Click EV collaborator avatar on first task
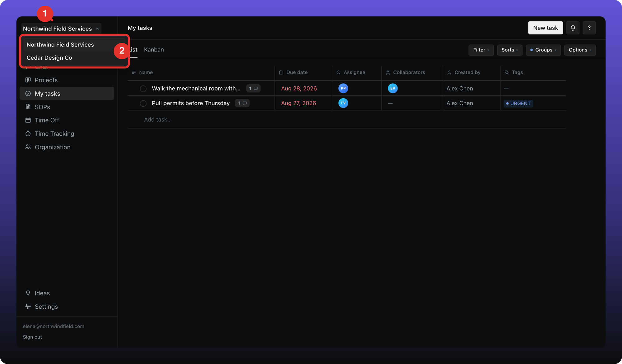This screenshot has width=622, height=364. click(392, 88)
